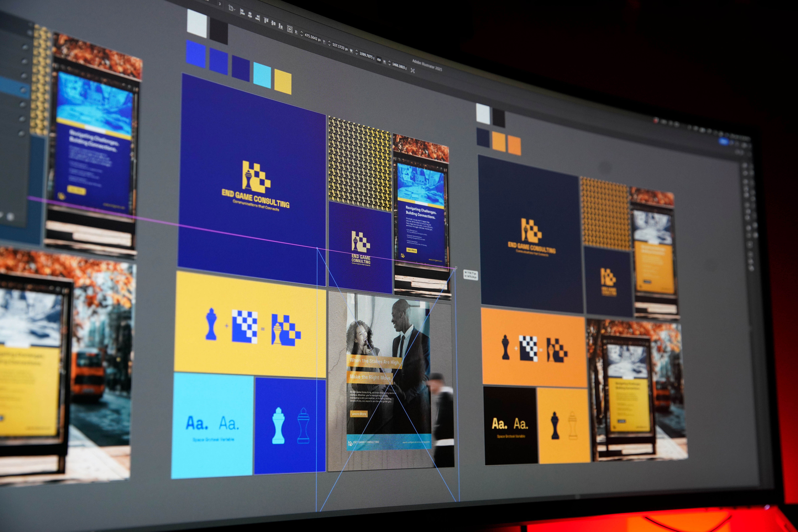
Task: Select the reference point grid icon
Action: (290, 29)
